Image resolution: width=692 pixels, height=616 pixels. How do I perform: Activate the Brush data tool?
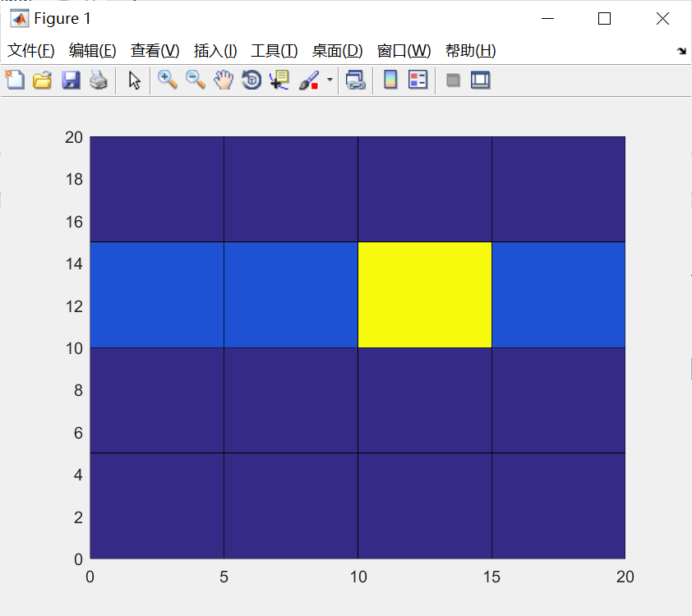pyautogui.click(x=309, y=80)
